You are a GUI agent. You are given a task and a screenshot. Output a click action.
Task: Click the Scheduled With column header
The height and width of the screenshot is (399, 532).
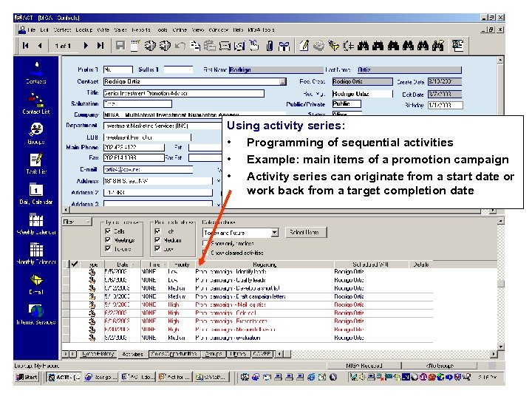pyautogui.click(x=371, y=265)
